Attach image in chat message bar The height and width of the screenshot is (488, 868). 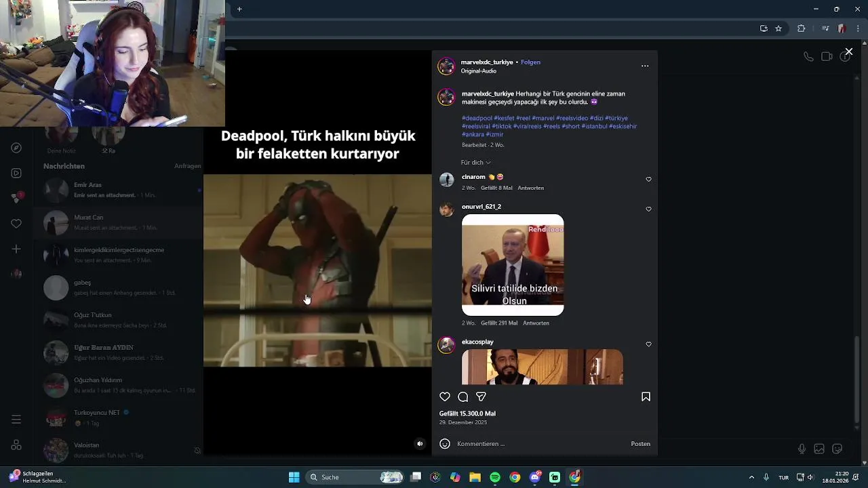coord(819,449)
